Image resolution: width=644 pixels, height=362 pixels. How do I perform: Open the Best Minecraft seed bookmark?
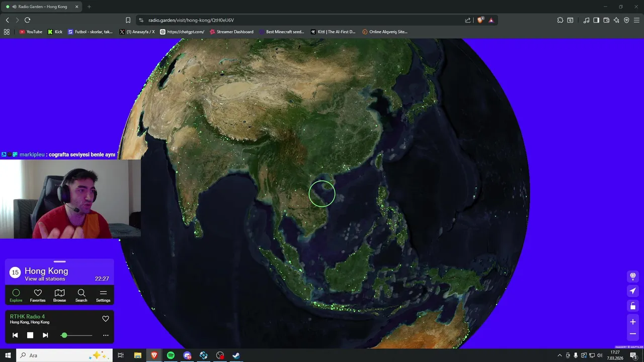click(282, 32)
